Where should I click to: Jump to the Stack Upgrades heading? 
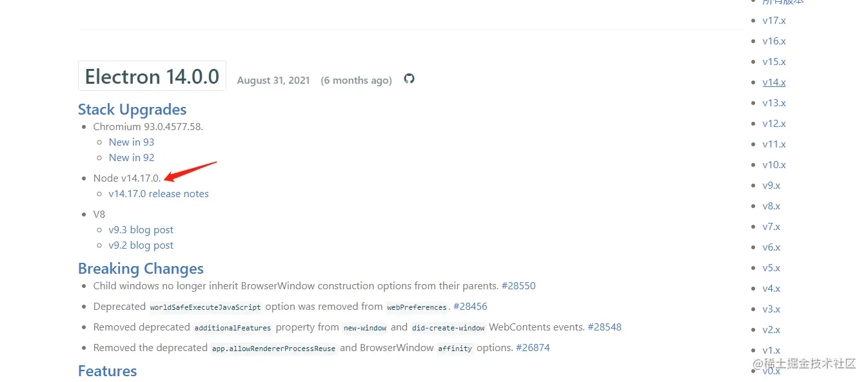pos(132,109)
